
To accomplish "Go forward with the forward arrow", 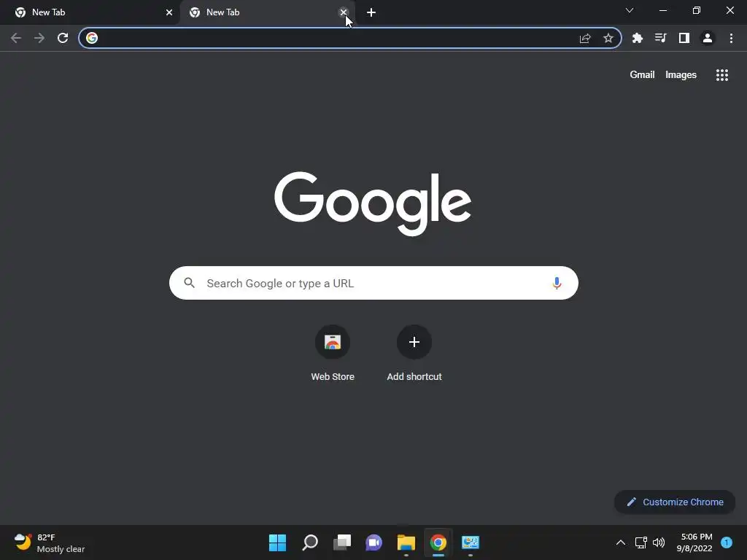I will 39,38.
